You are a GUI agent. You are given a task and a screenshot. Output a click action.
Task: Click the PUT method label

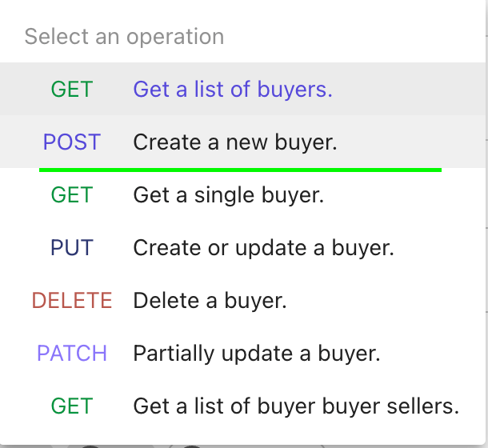coord(72,248)
